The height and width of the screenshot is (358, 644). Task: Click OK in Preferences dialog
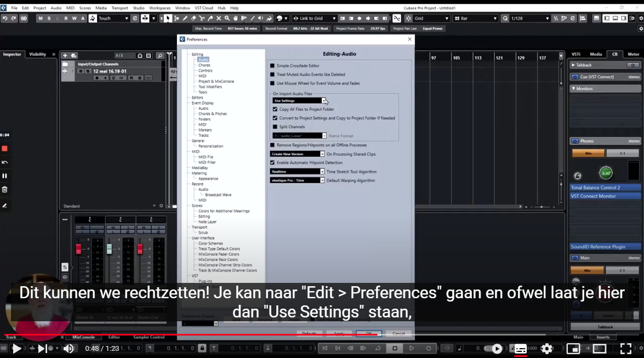click(x=369, y=333)
